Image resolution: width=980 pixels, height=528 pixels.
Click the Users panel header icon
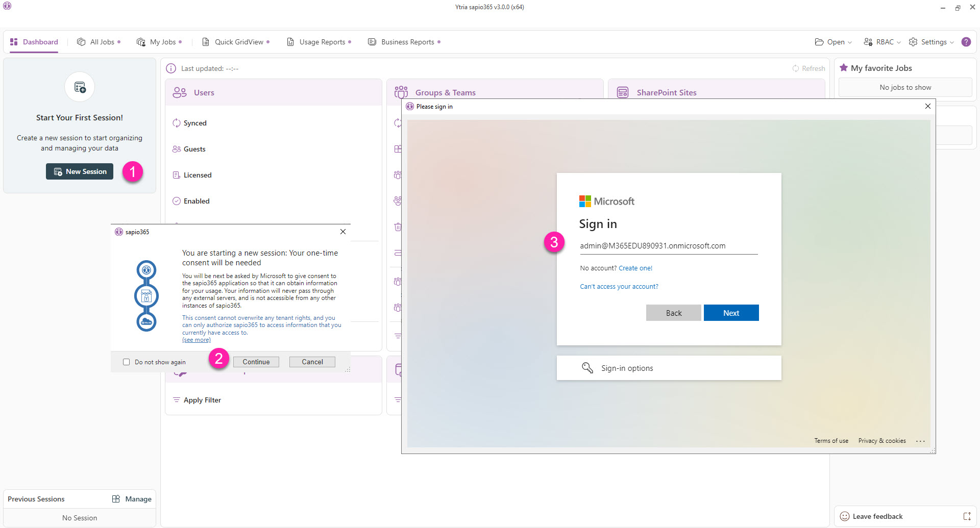pyautogui.click(x=180, y=92)
